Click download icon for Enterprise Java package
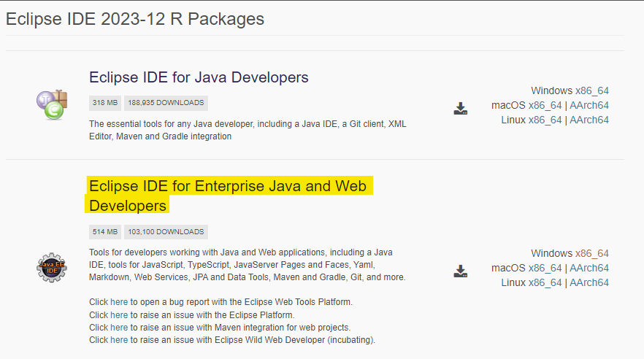Image resolution: width=644 pixels, height=359 pixels. [x=461, y=271]
